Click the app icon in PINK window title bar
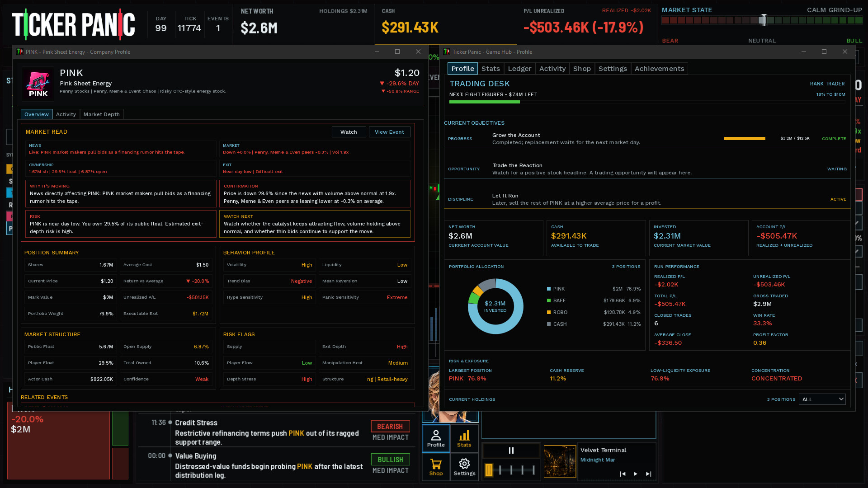Screen dimensions: 868x488 pos(20,52)
